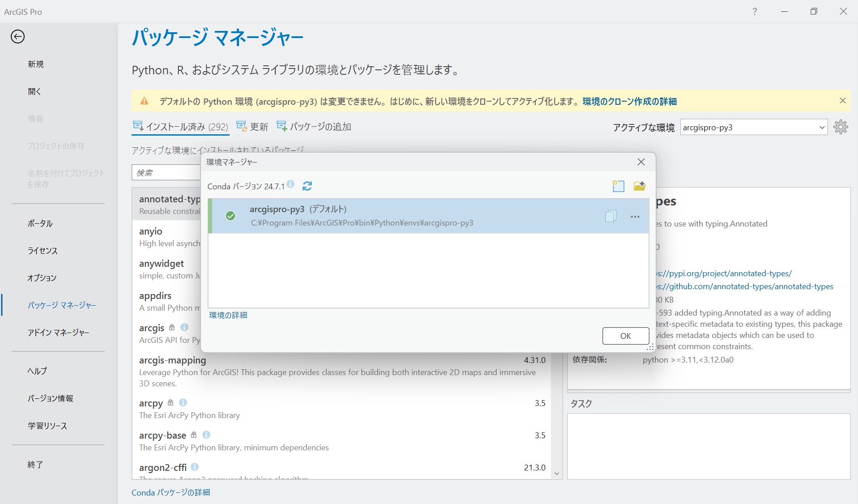Open Conda パッケージの詳細 link
Screen dimensions: 858x504
click(171, 492)
